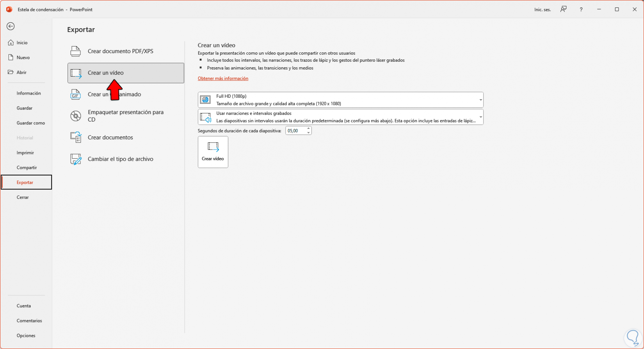Open the narrations and timings dropdown
Image resolution: width=644 pixels, height=349 pixels.
(480, 117)
